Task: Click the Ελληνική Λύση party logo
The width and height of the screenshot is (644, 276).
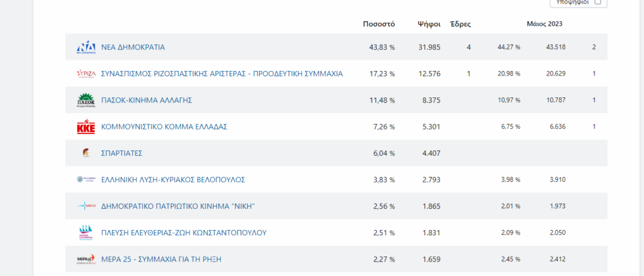Action: (x=86, y=179)
